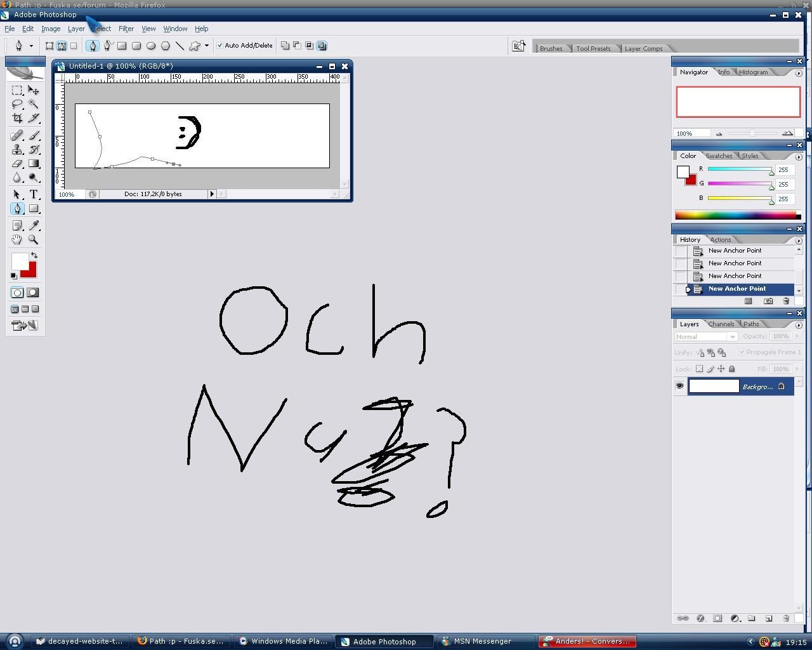Click the zoom percentage field in Navigator
This screenshot has height=650, width=812.
pyautogui.click(x=691, y=133)
